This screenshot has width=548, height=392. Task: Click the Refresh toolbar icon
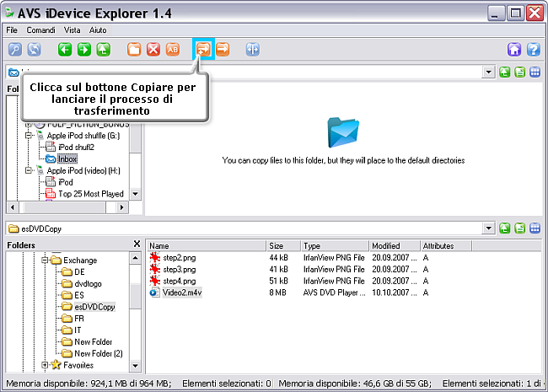coord(35,49)
